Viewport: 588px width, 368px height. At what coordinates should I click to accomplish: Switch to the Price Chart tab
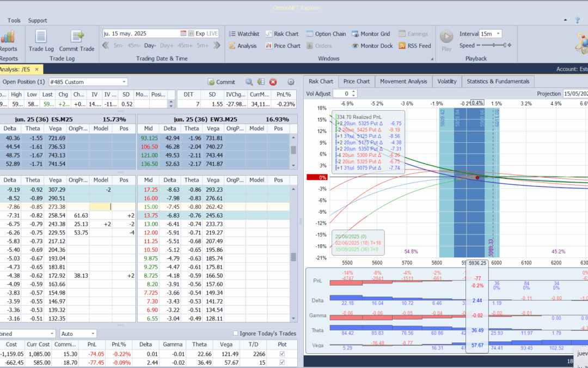point(356,81)
